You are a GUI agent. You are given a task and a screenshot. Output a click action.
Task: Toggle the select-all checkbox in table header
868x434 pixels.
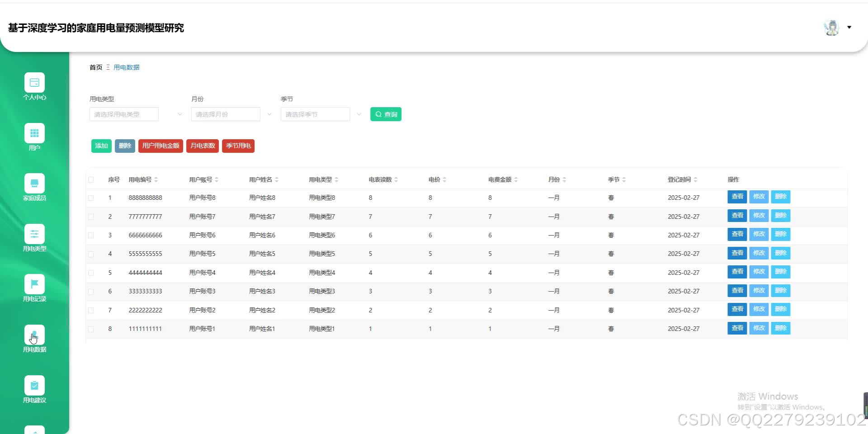pos(91,179)
